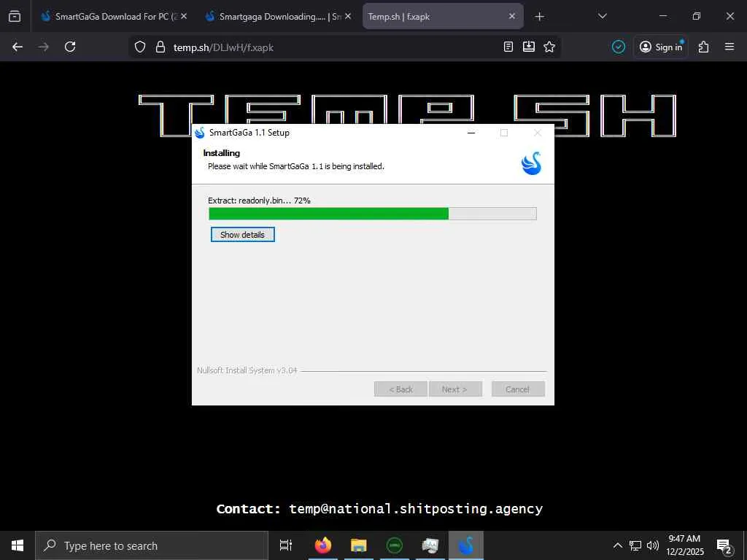Click the greyed-out Next button
The width and height of the screenshot is (747, 560).
pos(455,389)
